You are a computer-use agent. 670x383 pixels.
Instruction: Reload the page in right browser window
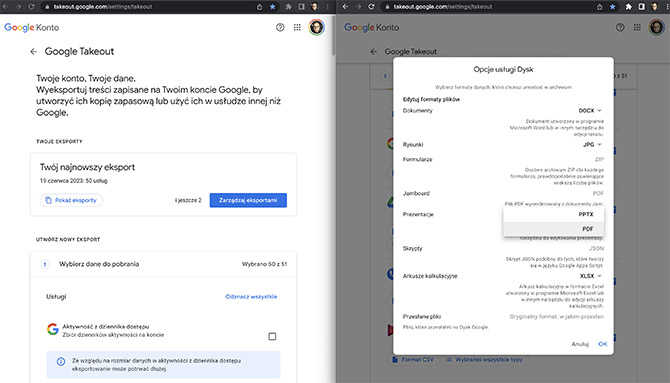tap(371, 7)
